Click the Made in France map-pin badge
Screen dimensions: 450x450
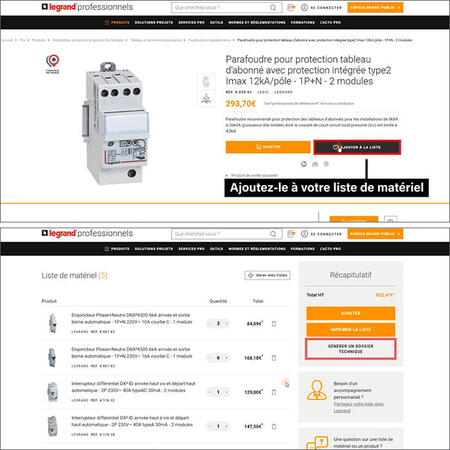point(53,64)
